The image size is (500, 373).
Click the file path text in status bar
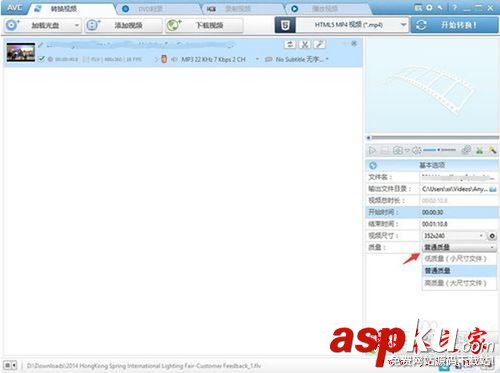144,366
